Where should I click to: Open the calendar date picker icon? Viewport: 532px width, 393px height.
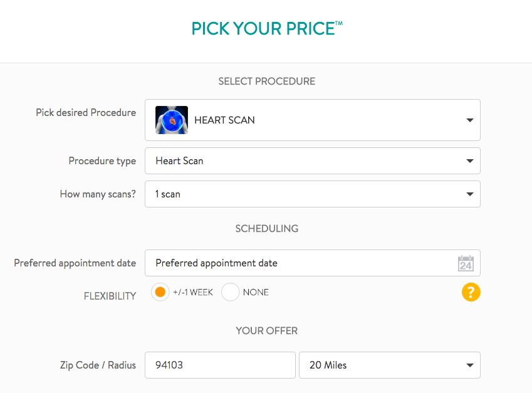[466, 263]
